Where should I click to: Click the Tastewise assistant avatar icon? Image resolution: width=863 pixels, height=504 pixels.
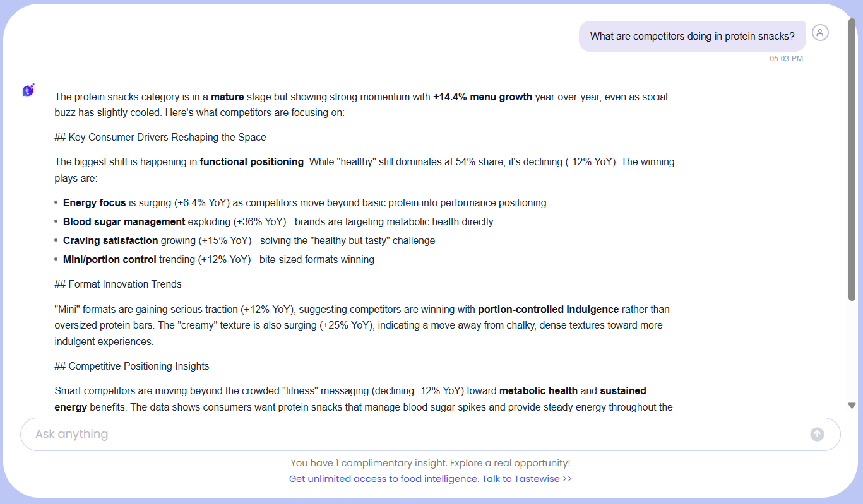(28, 90)
